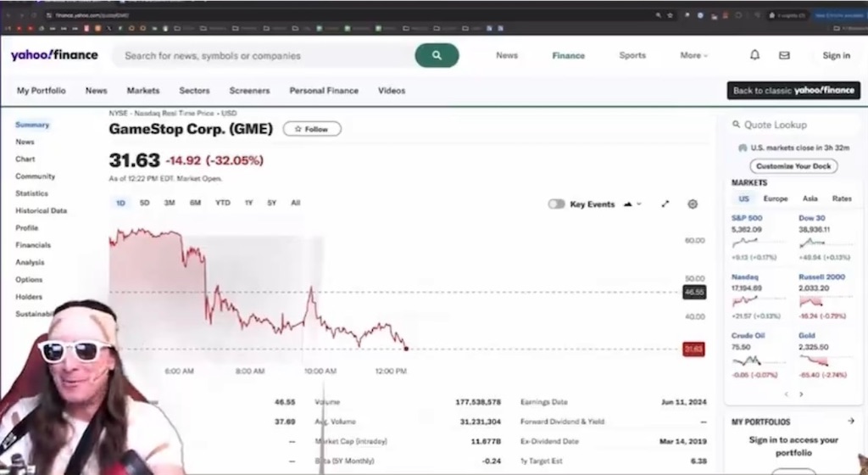Viewport: 868px width, 475px height.
Task: Select the 5Y chart range
Action: tap(272, 204)
